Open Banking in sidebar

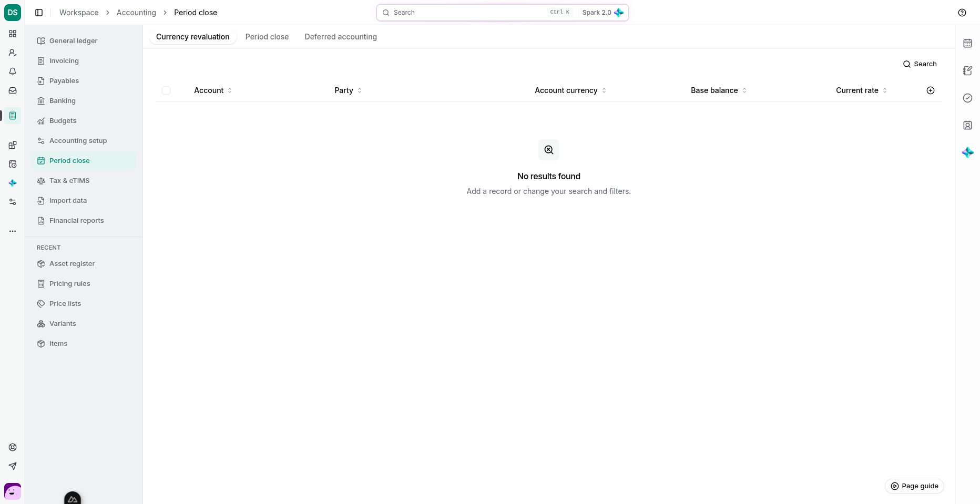click(84, 101)
